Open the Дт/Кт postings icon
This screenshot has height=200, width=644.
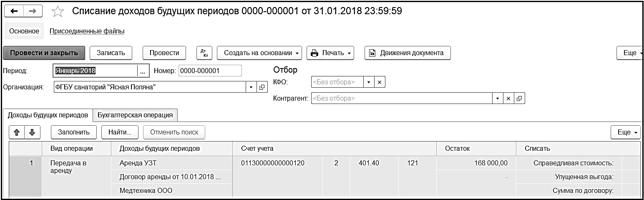[x=204, y=53]
